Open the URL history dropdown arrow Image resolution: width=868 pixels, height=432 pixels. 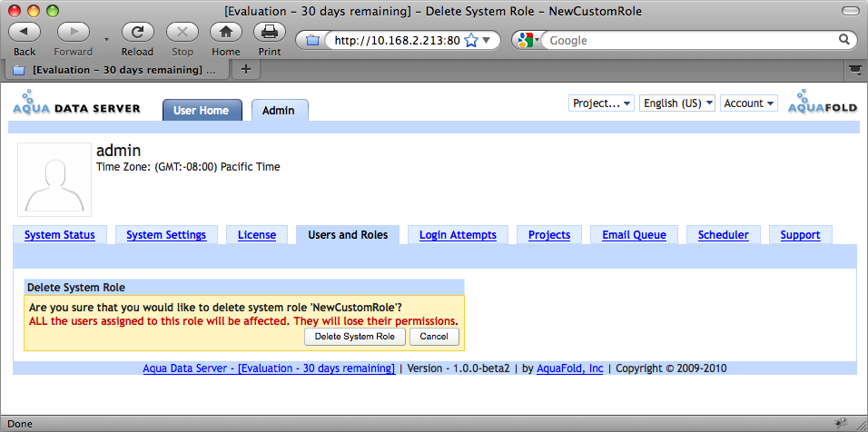pos(487,40)
